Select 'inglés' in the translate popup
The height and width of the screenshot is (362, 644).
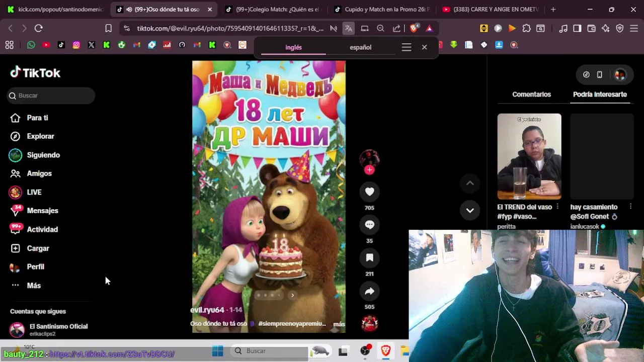point(293,47)
